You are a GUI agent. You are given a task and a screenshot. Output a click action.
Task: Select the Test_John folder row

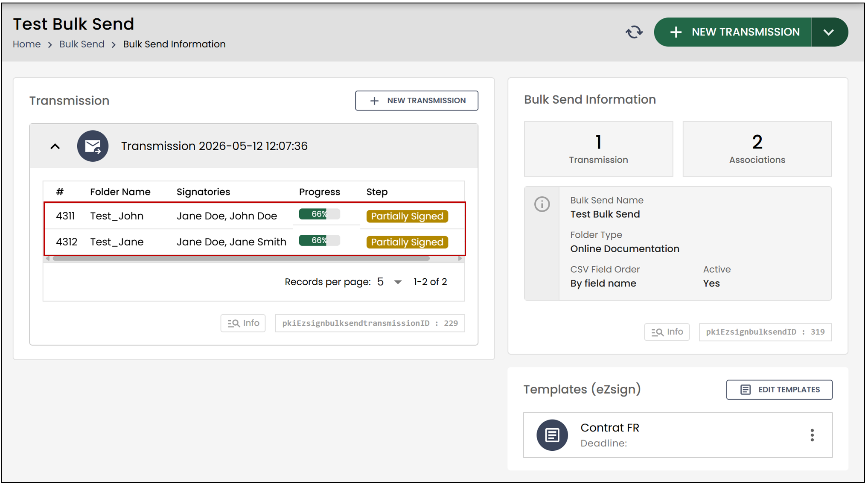point(254,216)
